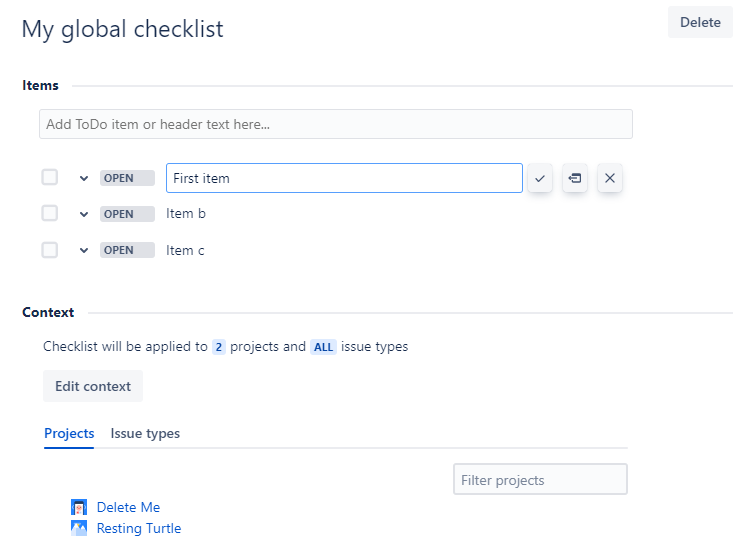The height and width of the screenshot is (549, 740).
Task: Switch to the Projects tab
Action: click(69, 433)
